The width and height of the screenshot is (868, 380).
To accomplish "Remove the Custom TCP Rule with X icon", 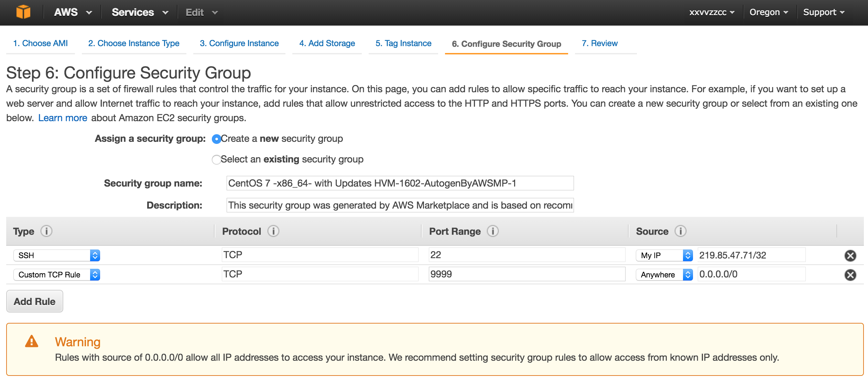I will tap(850, 275).
